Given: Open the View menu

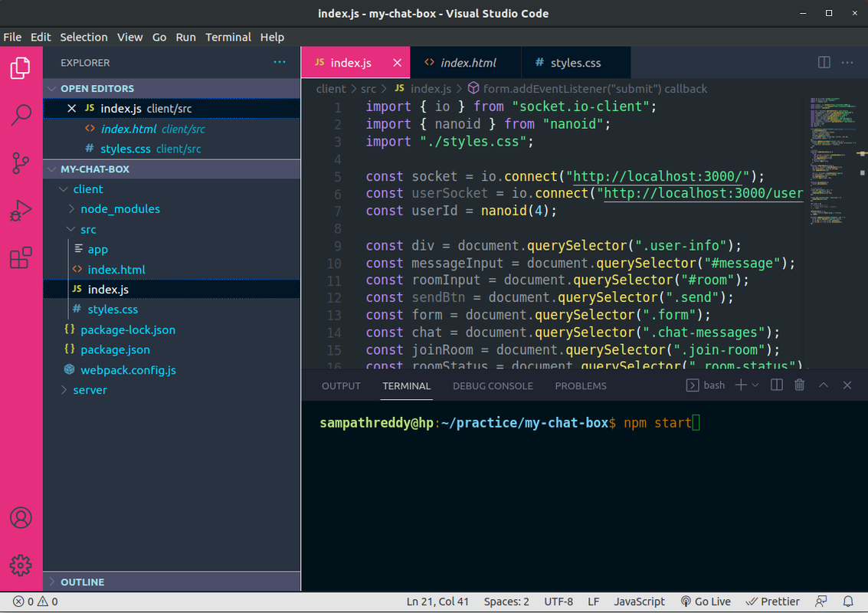Looking at the screenshot, I should tap(129, 37).
